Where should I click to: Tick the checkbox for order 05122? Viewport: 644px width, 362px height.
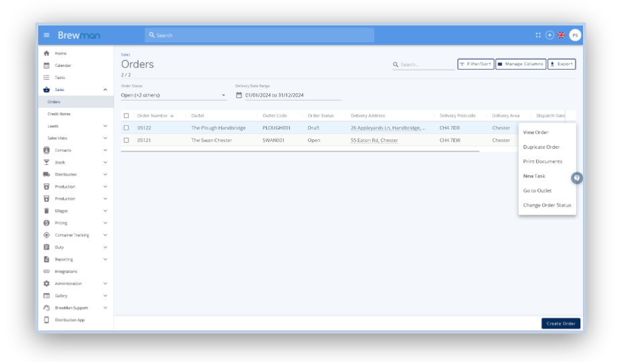(126, 127)
